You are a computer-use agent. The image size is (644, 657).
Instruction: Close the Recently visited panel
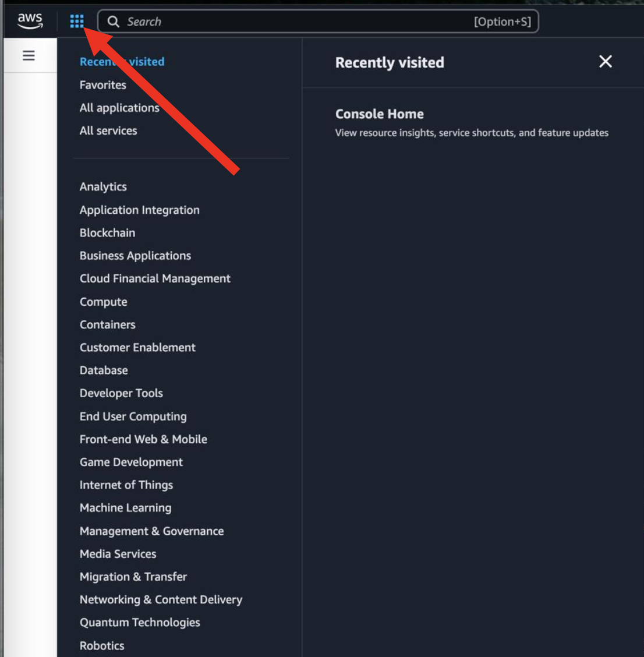606,62
